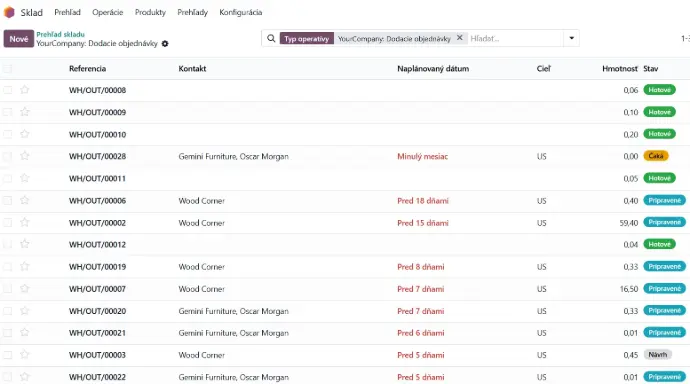Screen dimensions: 690x384
Task: Mark WH/OUT/00028 as favorite
Action: (25, 156)
